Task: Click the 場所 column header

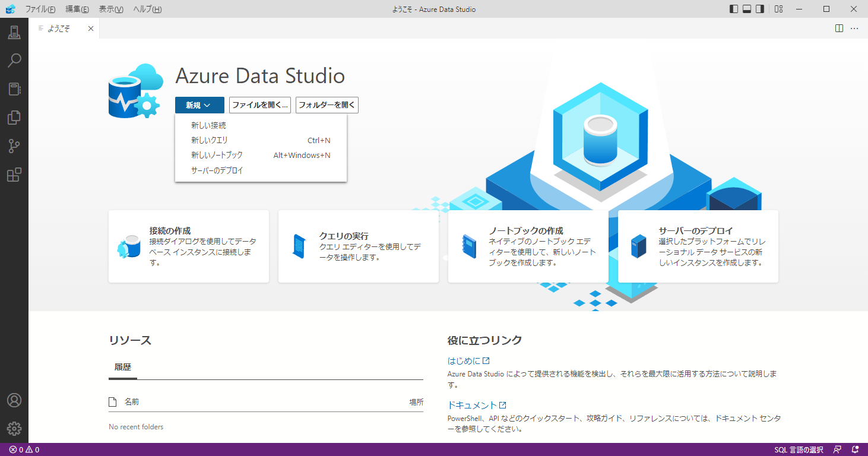Action: point(416,402)
